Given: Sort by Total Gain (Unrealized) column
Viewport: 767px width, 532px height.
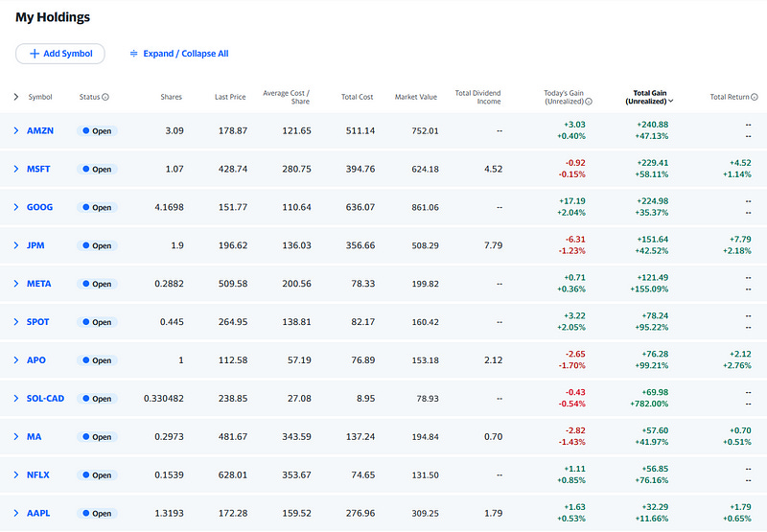Looking at the screenshot, I should [x=649, y=97].
